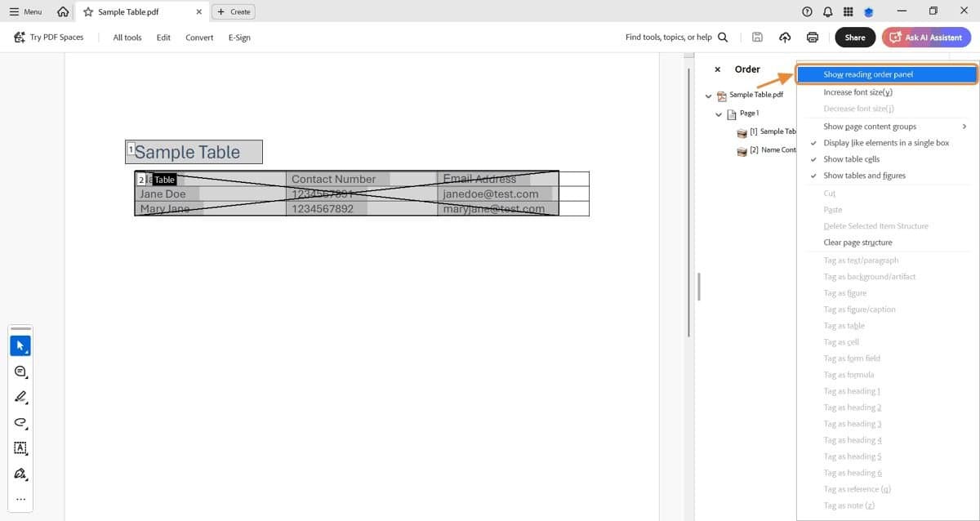
Task: Collapse the Page 1 tree node
Action: [719, 114]
